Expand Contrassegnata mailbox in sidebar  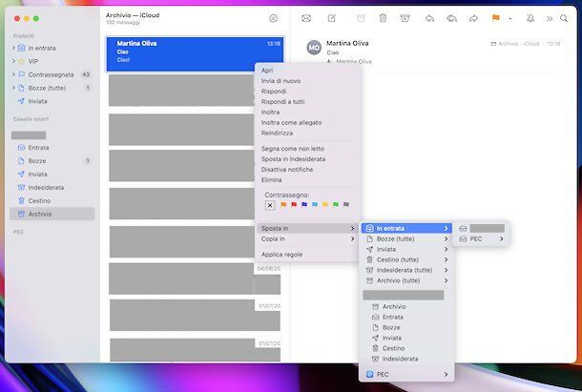pyautogui.click(x=13, y=74)
